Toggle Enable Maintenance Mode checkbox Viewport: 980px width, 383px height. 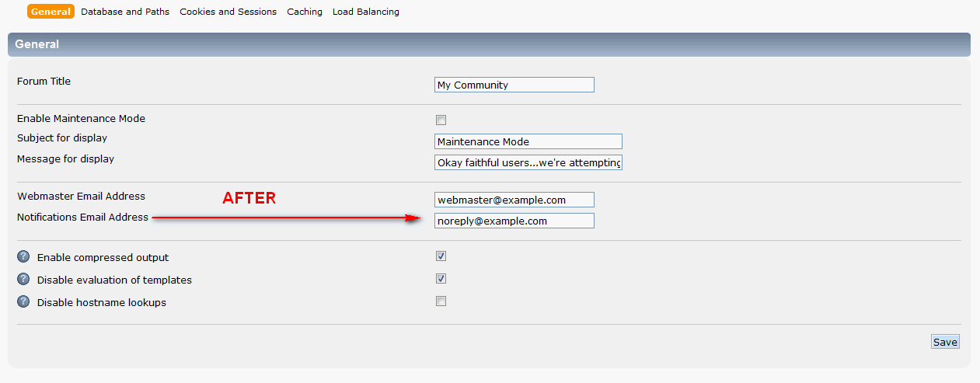[441, 120]
